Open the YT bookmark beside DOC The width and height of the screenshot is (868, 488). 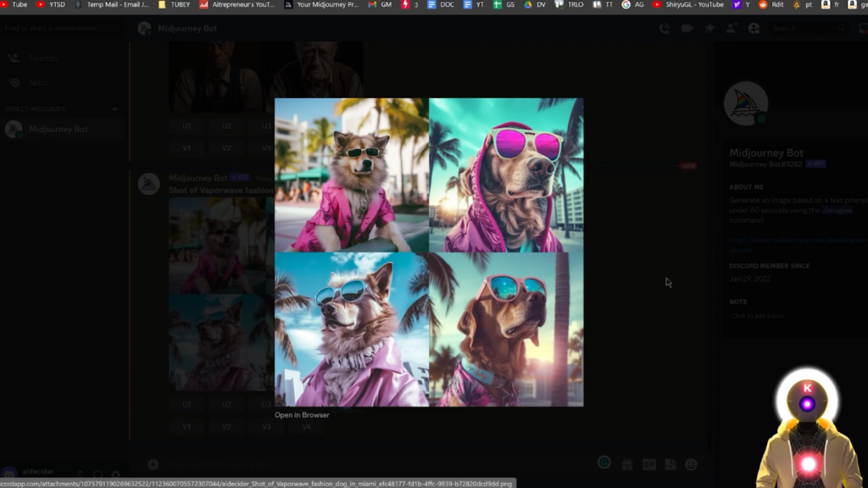474,4
